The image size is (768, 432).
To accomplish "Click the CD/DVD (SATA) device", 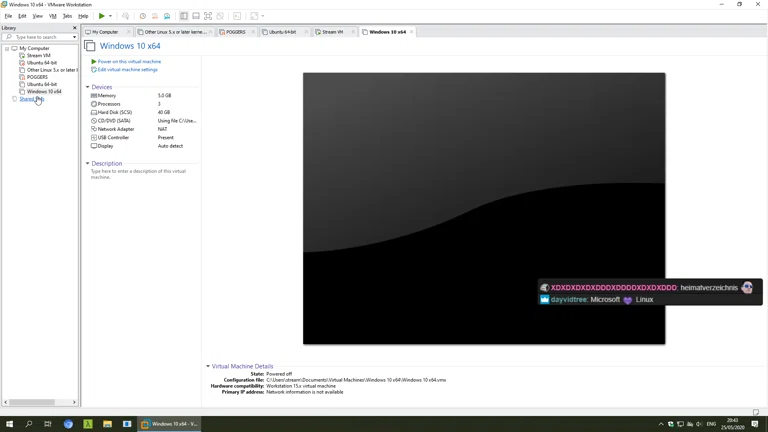I will (x=144, y=121).
